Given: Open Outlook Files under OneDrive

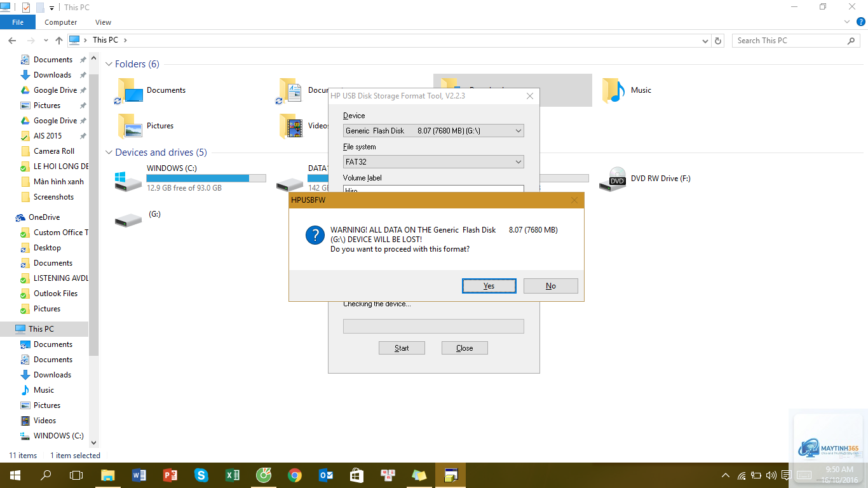Looking at the screenshot, I should coord(55,294).
